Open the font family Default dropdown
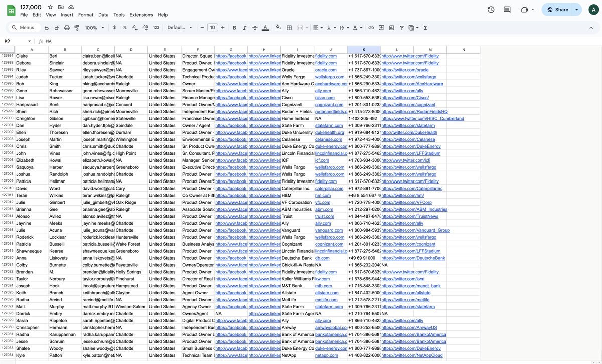Screen dimensions: 602x364 (180, 28)
